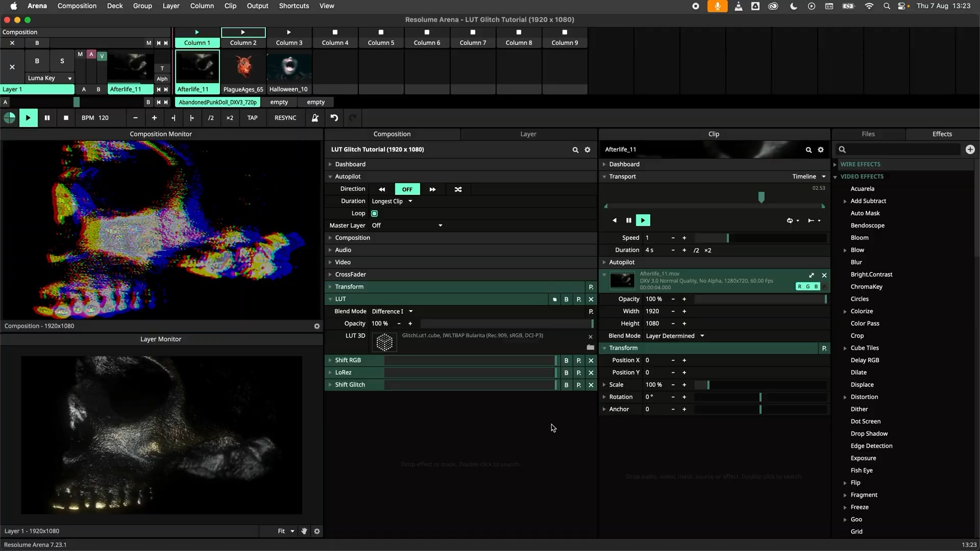
Task: Click the Composition panel settings gear
Action: (587, 150)
